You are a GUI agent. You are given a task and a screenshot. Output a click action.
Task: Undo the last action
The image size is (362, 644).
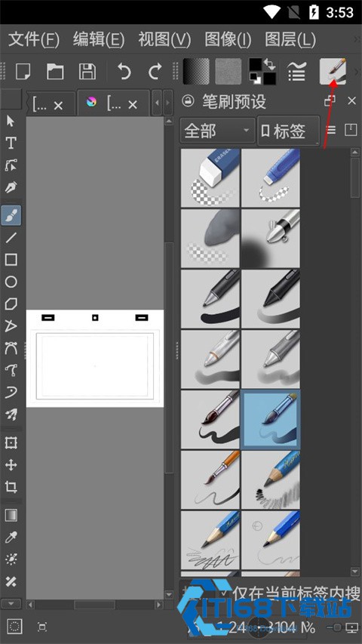tap(124, 72)
